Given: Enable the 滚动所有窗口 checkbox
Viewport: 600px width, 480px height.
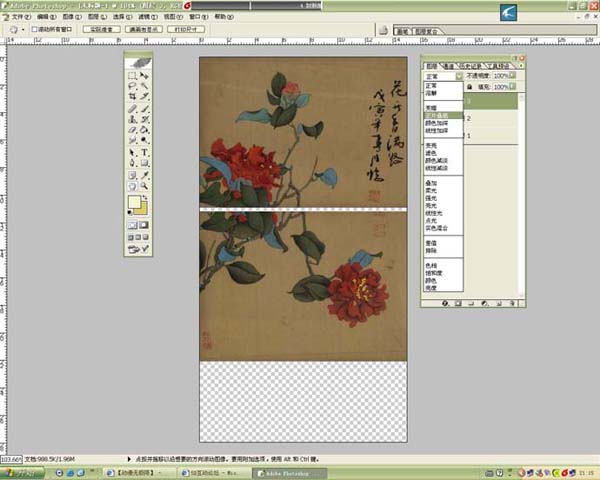Looking at the screenshot, I should point(34,29).
